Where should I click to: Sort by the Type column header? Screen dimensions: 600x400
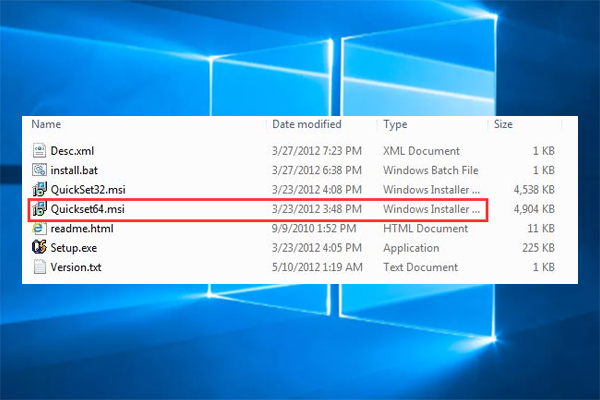pos(395,124)
